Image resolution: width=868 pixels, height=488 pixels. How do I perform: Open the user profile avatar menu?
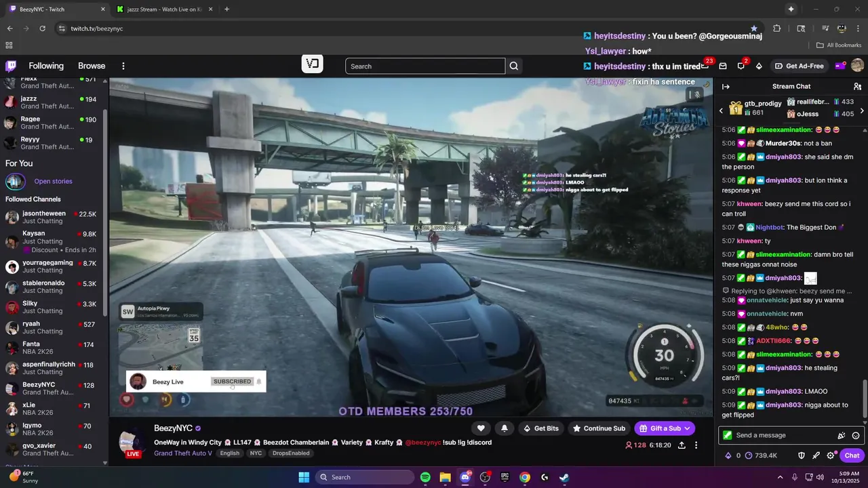[857, 66]
